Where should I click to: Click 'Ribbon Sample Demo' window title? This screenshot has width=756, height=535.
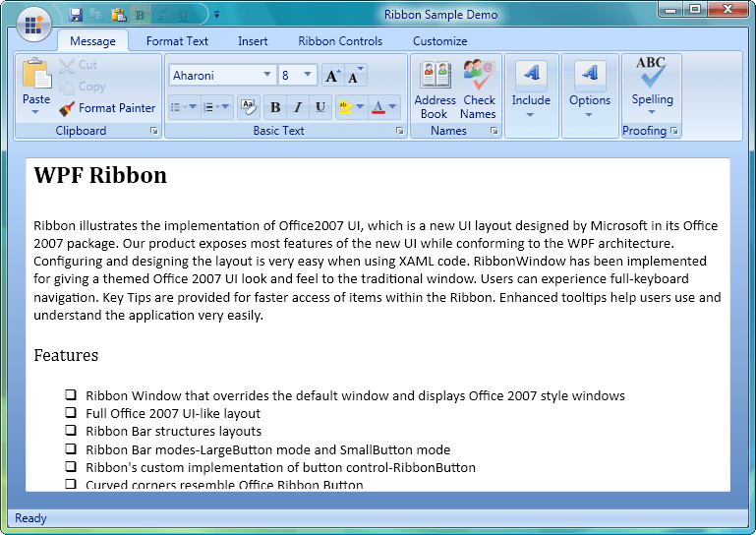440,15
